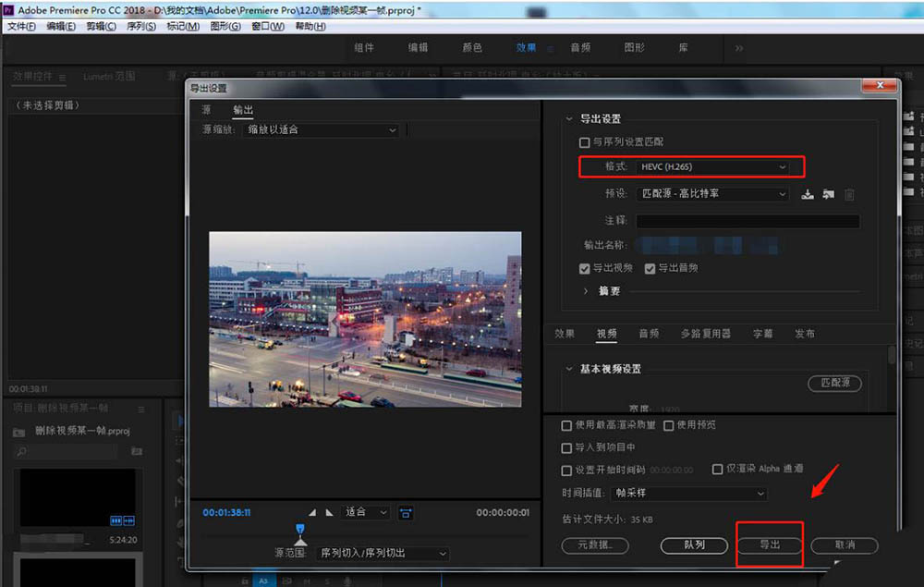Viewport: 924px width, 587px height.
Task: Click the 导出 export button
Action: 770,545
